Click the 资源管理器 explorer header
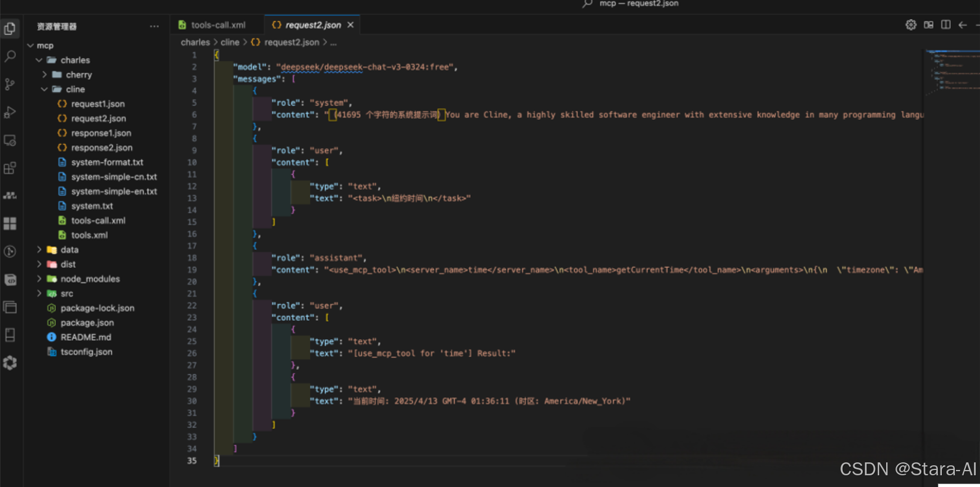The width and height of the screenshot is (980, 487). point(57,26)
